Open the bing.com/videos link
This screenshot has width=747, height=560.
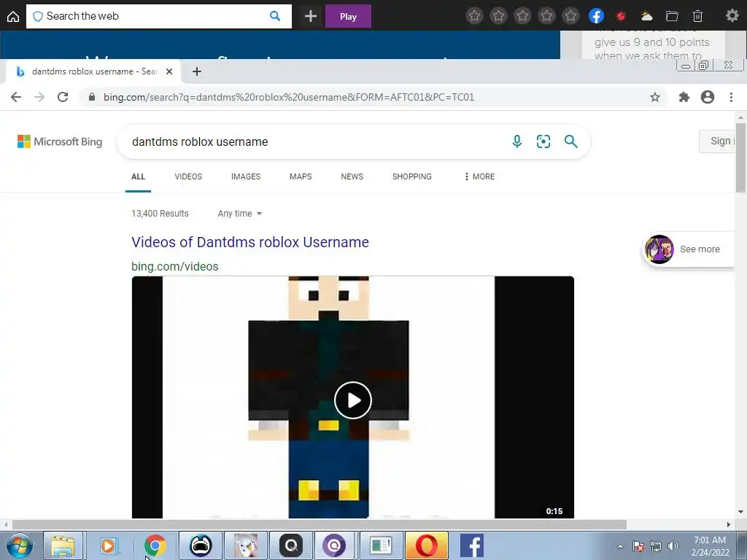pos(175,266)
